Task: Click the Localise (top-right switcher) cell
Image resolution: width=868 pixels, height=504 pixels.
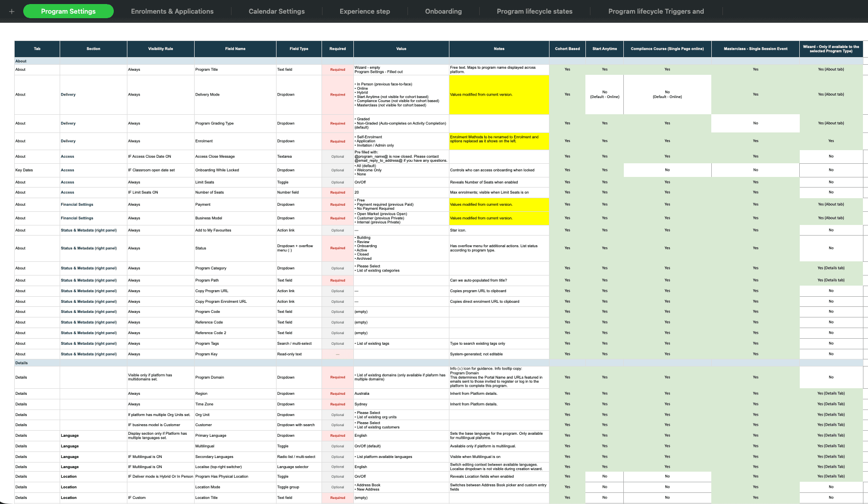Action: click(x=235, y=467)
